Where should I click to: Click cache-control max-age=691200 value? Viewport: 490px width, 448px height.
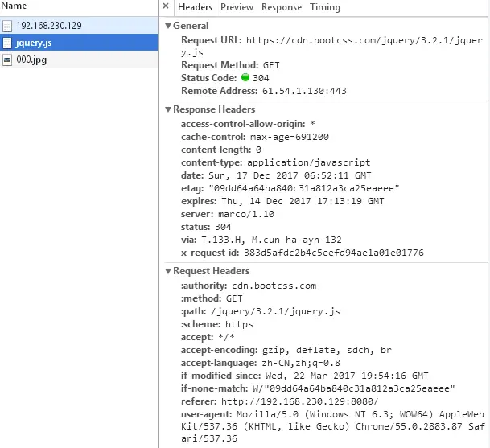pos(290,137)
